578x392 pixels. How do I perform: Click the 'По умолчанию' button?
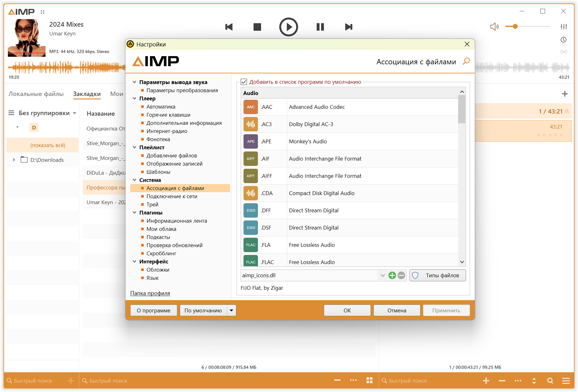tap(203, 310)
